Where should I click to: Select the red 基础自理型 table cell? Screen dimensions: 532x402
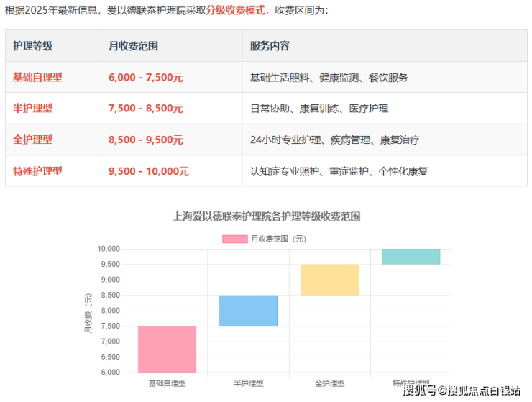(37, 77)
